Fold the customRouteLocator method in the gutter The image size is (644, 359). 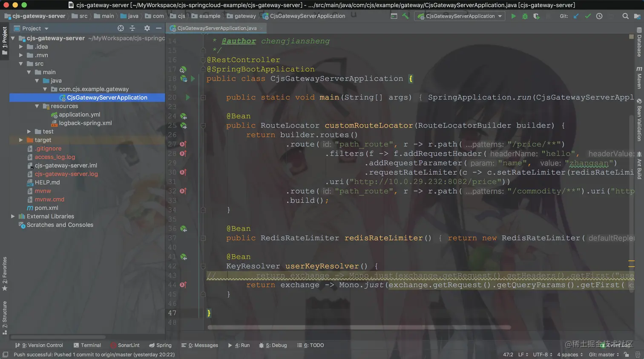click(x=203, y=125)
